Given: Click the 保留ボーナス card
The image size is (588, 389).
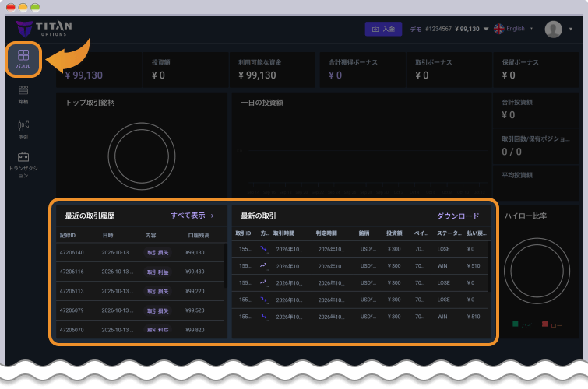Looking at the screenshot, I should click(x=536, y=70).
